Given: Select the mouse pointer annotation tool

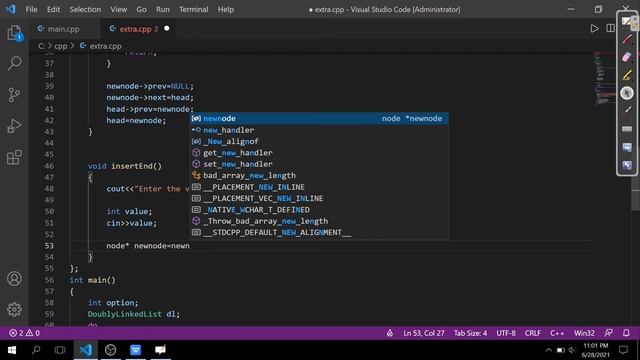Looking at the screenshot, I should pos(627,93).
